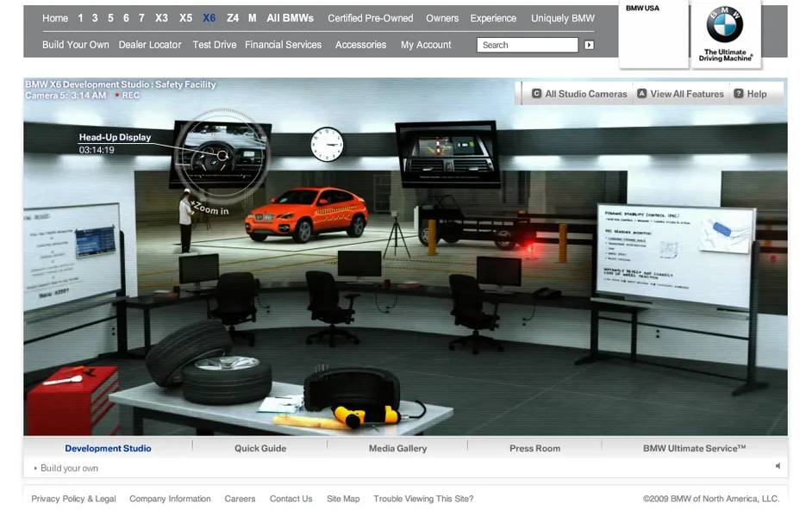Schedule a Test Drive
Viewport: 812px width, 517px height.
[215, 45]
